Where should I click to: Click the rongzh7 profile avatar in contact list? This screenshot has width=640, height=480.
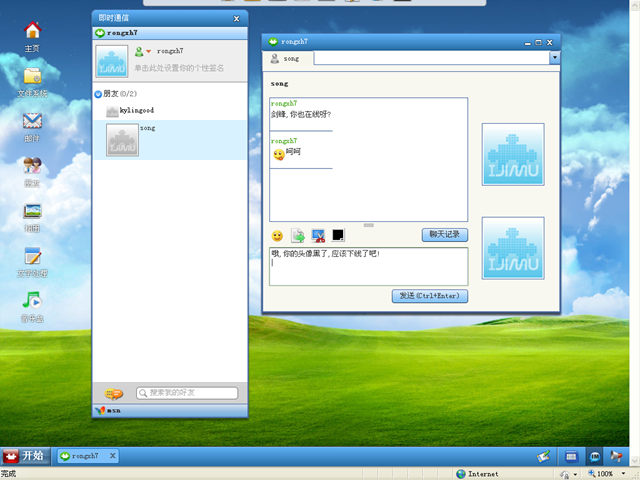pos(111,61)
